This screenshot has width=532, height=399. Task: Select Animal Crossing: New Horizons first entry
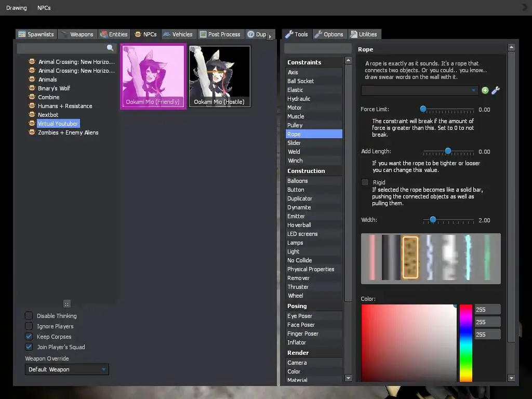click(76, 62)
